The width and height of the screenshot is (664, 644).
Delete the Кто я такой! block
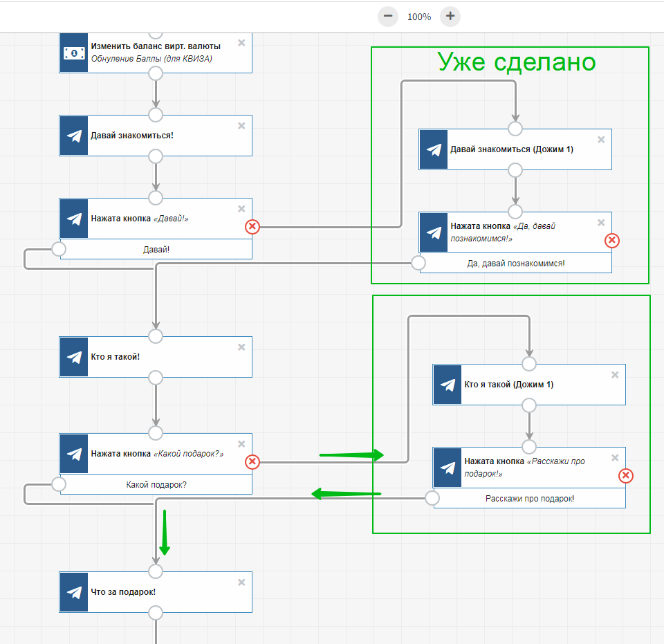tap(241, 347)
